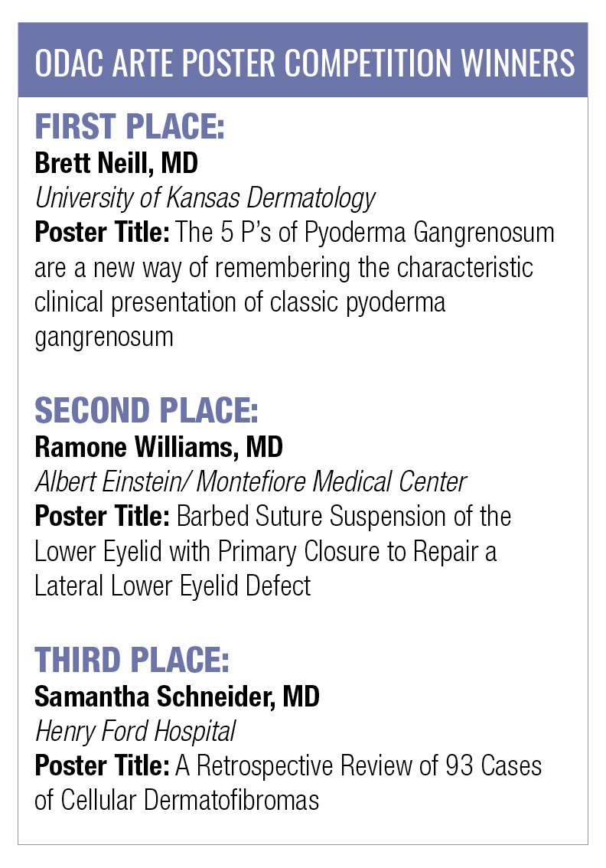Click of Cellular Dermatofibromas line
Image resolution: width=606 pixels, height=868 pixels.
click(177, 801)
